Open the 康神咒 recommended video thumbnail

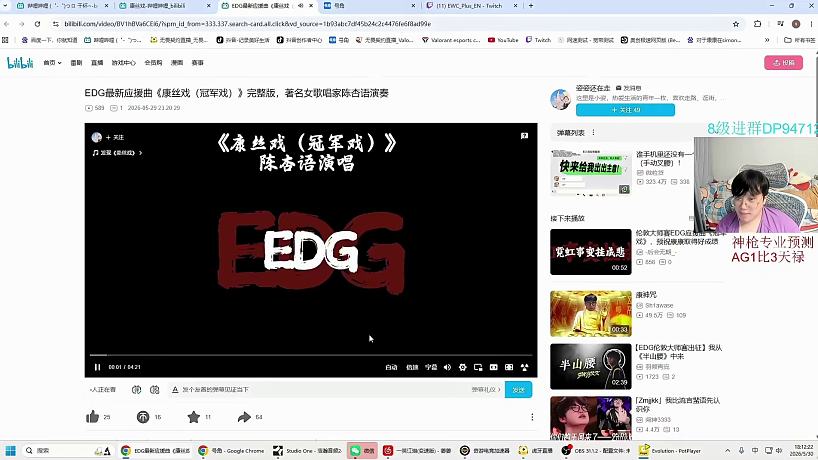point(591,313)
